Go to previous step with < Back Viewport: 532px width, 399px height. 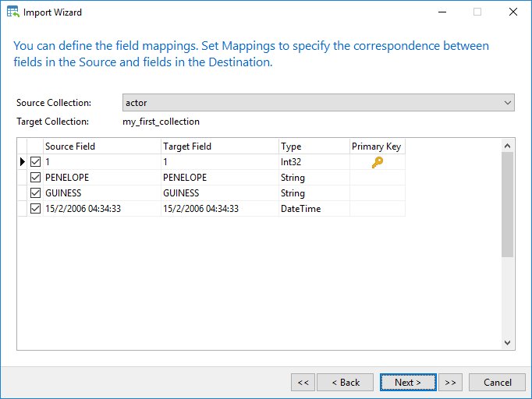(345, 383)
